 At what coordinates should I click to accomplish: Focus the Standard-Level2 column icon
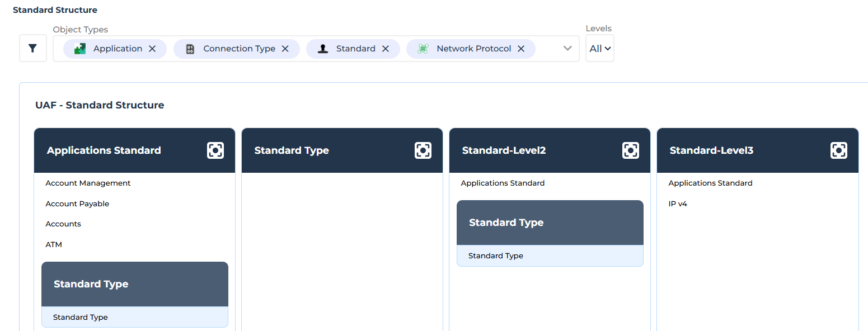(x=631, y=150)
